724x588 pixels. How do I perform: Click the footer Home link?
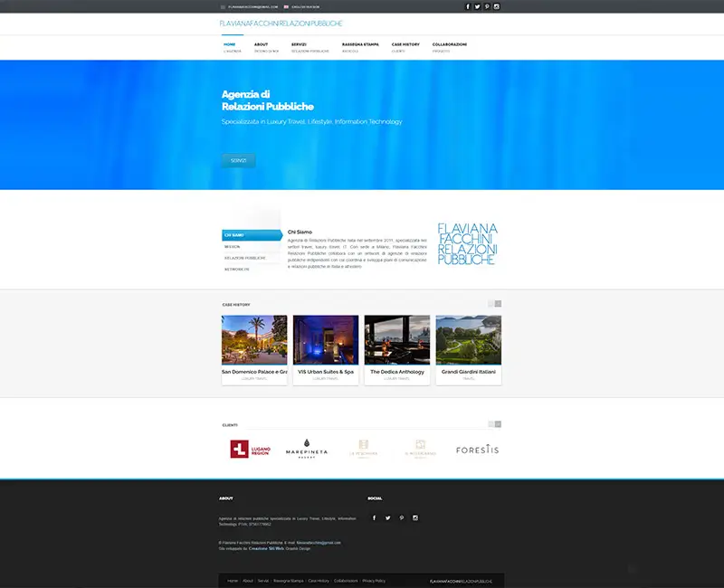233,581
